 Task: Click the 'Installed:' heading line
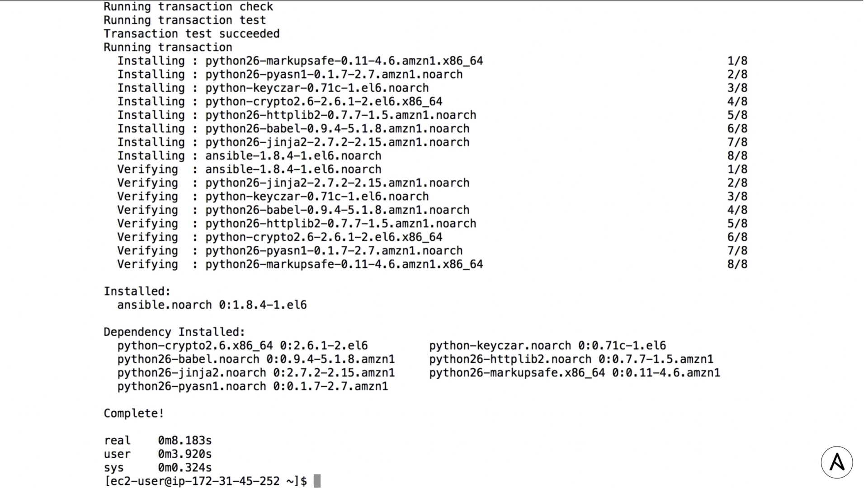pos(137,291)
